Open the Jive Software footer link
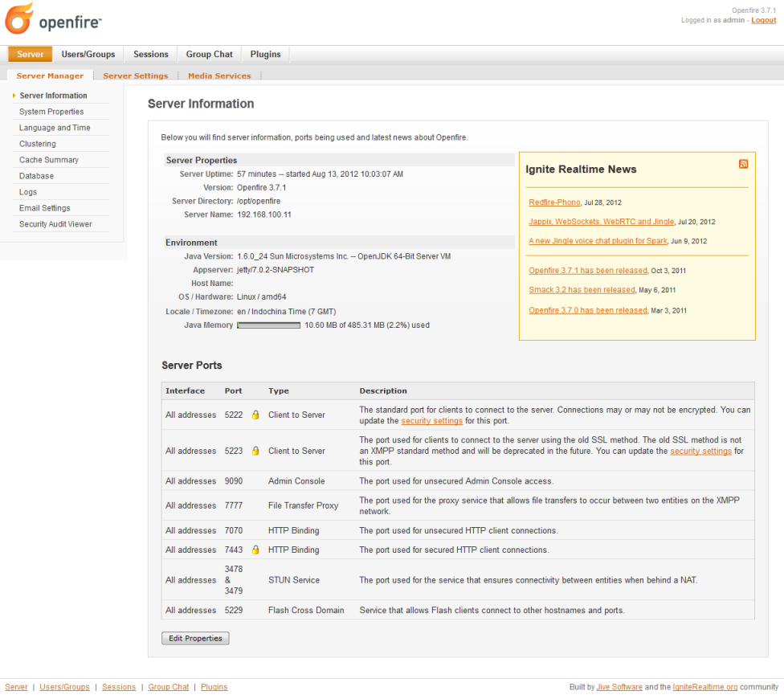 619,686
